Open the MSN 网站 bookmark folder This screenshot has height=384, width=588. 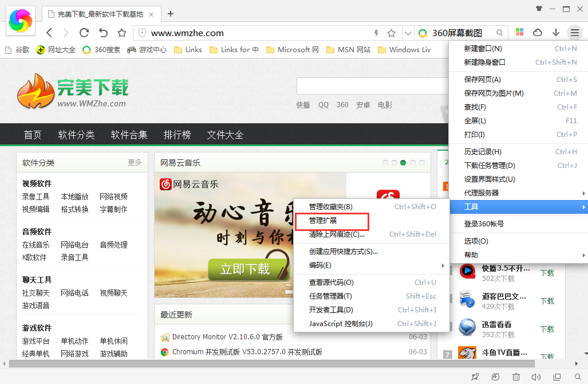pos(348,49)
